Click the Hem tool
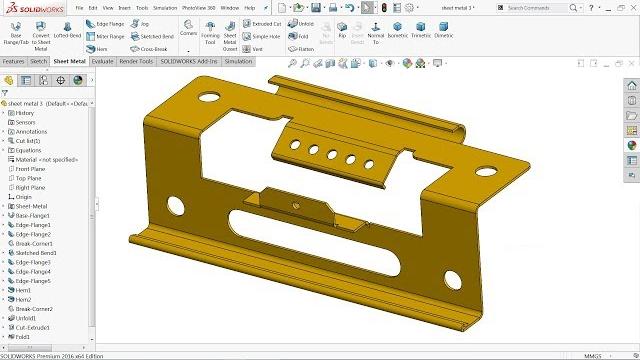Screen dimensions: 640x360 [97, 49]
